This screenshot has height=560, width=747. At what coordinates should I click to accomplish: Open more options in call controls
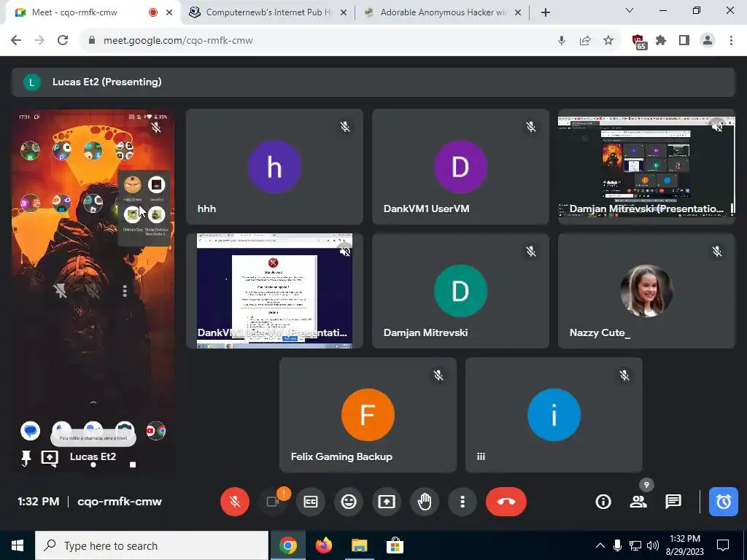click(462, 502)
